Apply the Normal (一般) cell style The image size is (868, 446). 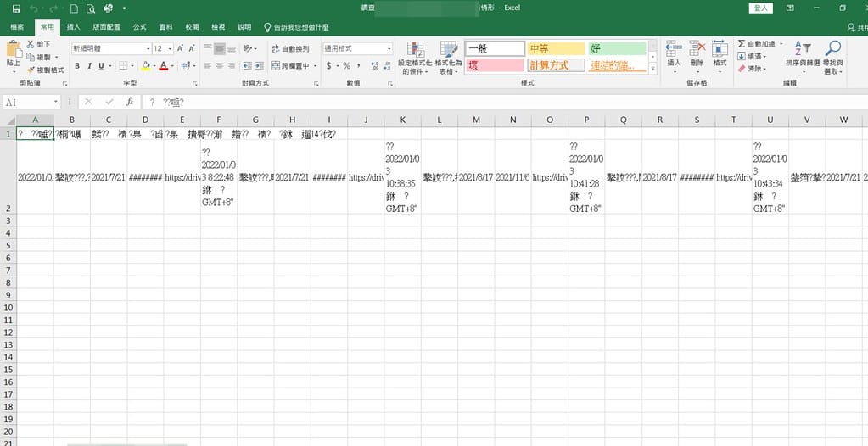tap(495, 49)
